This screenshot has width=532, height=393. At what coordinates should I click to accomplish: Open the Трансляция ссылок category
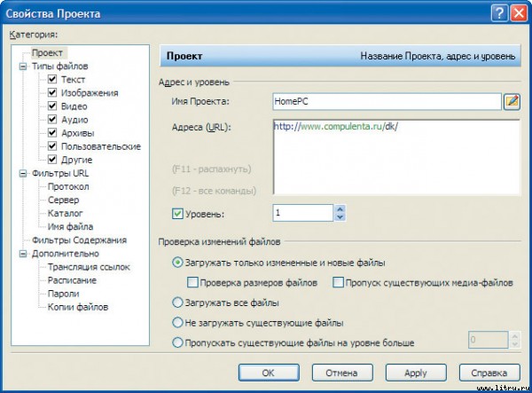89,267
